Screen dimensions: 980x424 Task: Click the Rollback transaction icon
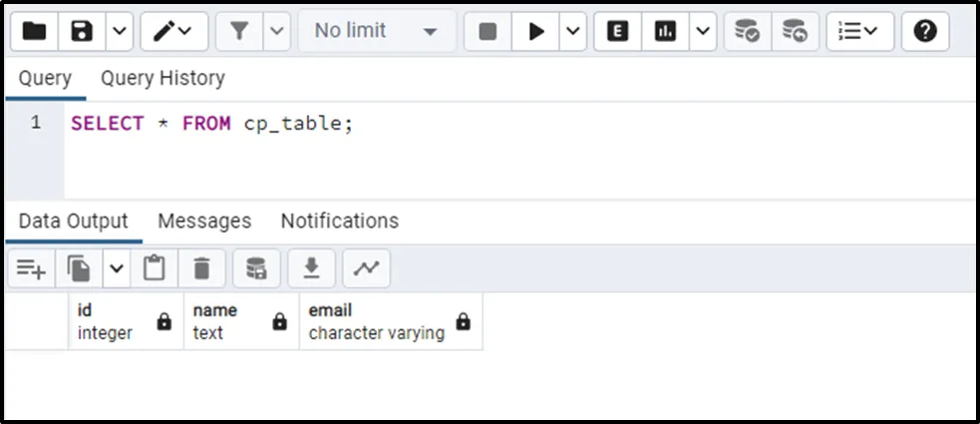[x=795, y=31]
